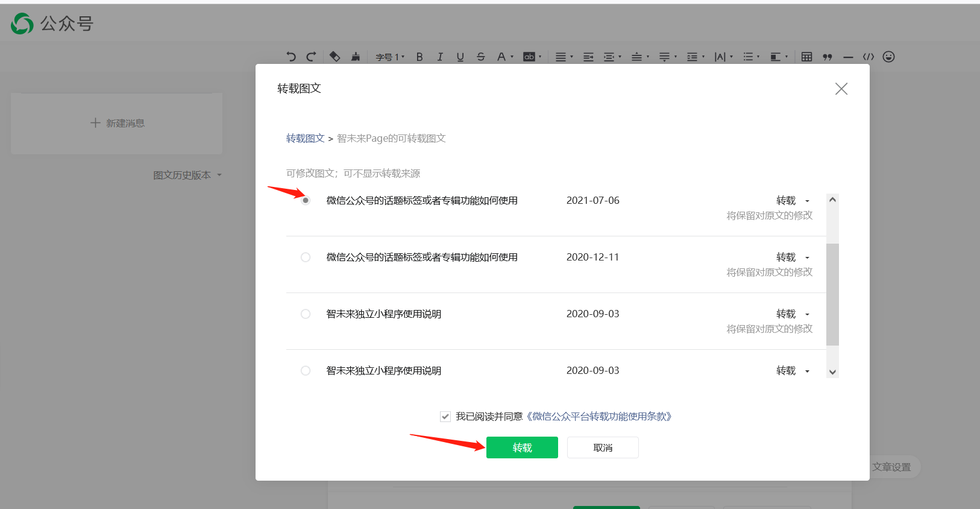The height and width of the screenshot is (509, 980).
Task: Select radio for last row dated 2020-09-03
Action: click(306, 370)
